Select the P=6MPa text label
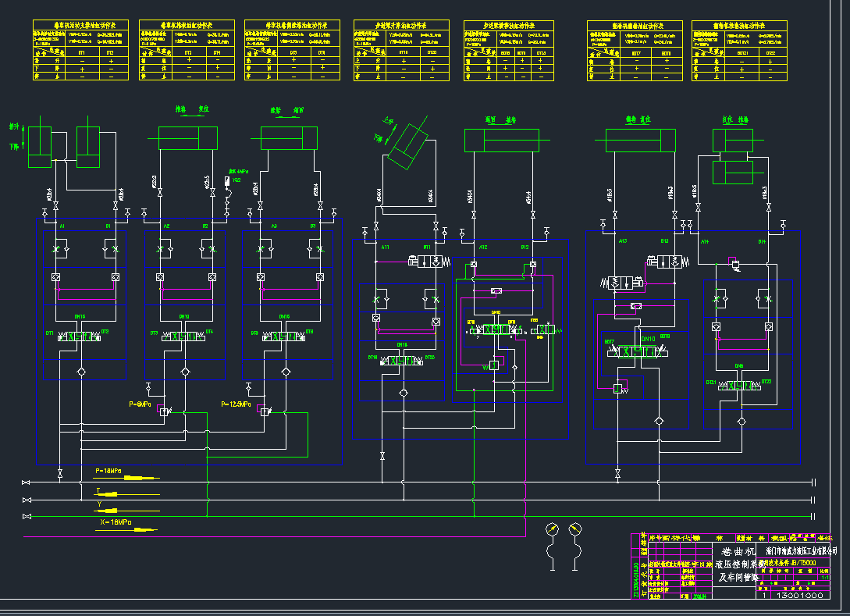Image resolution: width=850 pixels, height=616 pixels. pyautogui.click(x=140, y=404)
